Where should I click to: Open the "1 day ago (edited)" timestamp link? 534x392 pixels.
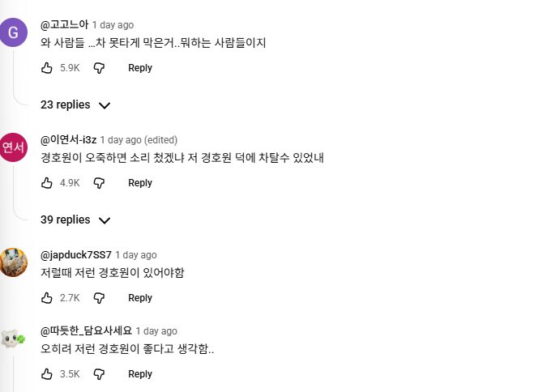(x=139, y=140)
